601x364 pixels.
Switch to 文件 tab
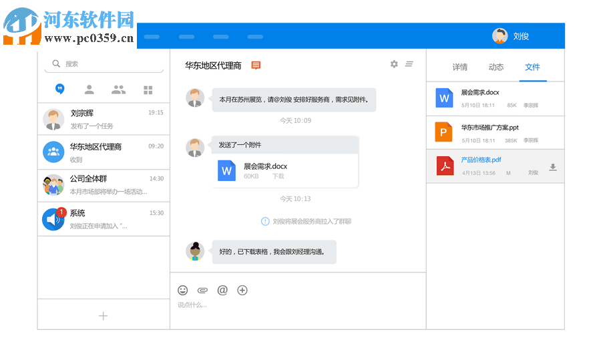click(532, 67)
